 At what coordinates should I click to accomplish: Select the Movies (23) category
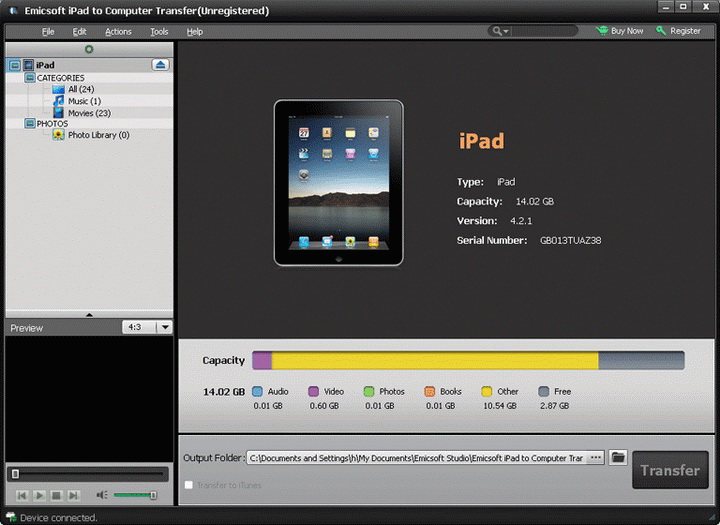pos(90,113)
